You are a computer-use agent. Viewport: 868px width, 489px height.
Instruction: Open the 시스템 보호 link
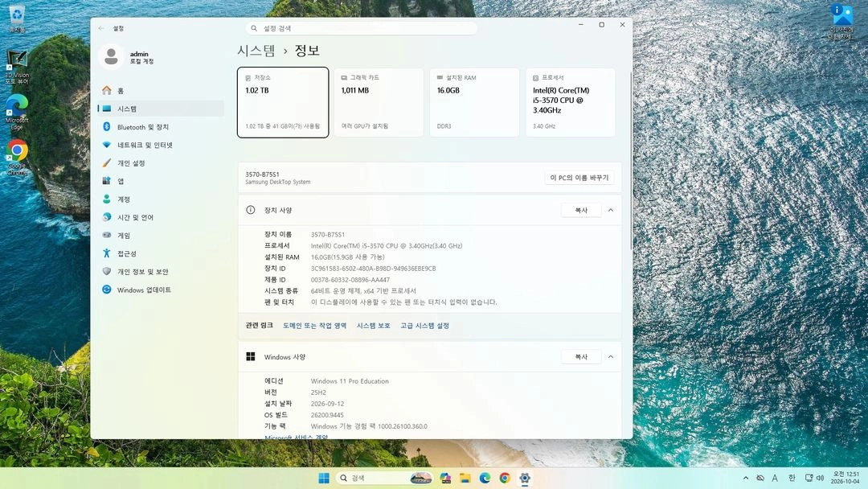[373, 326]
